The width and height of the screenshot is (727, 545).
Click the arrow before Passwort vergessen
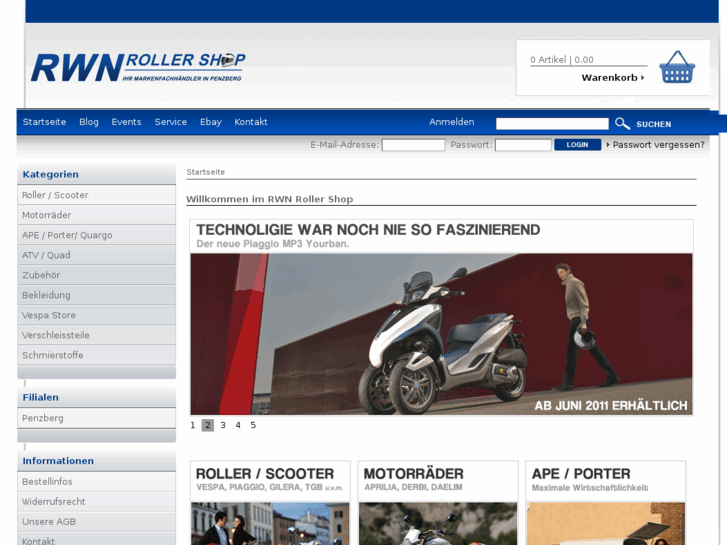(608, 145)
